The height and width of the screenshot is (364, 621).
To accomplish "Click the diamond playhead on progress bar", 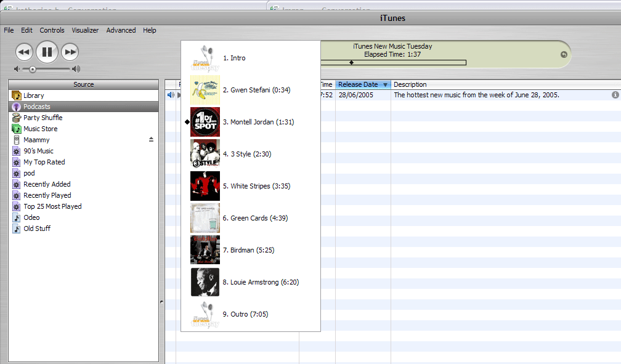I will click(x=351, y=63).
